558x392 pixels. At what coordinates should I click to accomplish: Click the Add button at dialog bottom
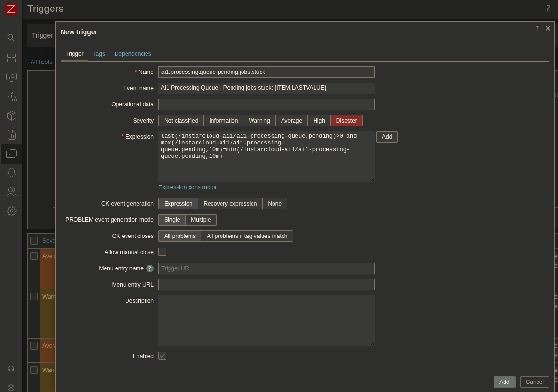click(504, 382)
